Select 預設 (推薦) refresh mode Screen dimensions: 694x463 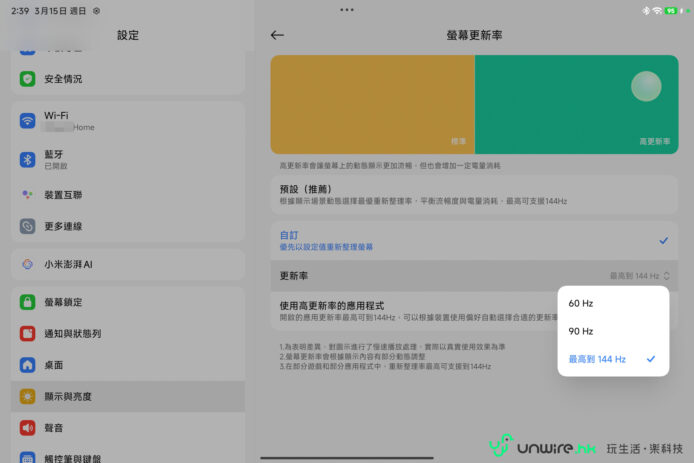pos(474,195)
